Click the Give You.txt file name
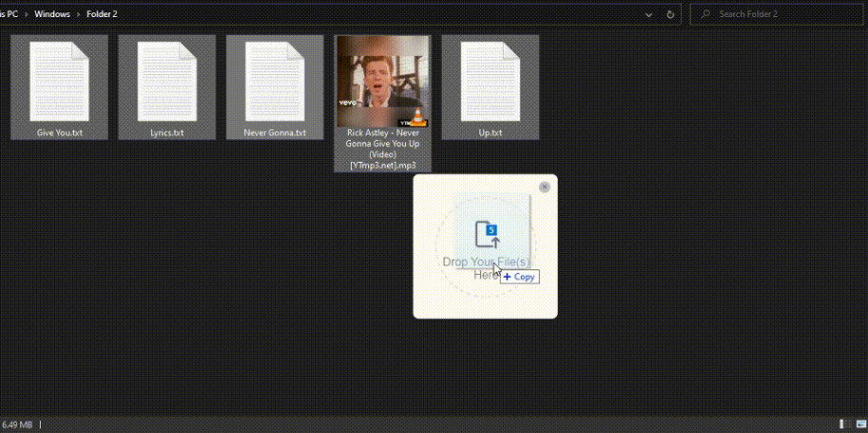868x433 pixels. coord(59,133)
